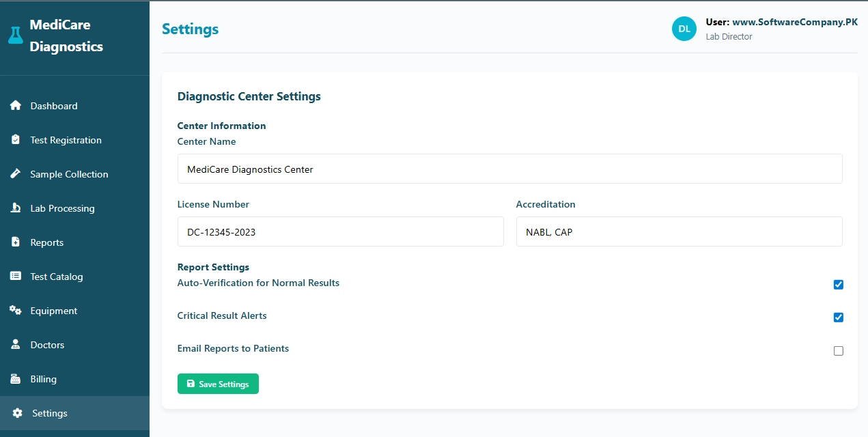The image size is (868, 437).
Task: Click the Test Catalog list icon
Action: point(15,276)
